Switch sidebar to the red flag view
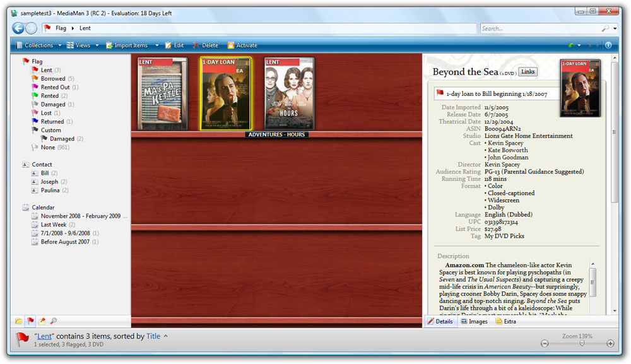This screenshot has height=364, width=631. tap(30, 321)
